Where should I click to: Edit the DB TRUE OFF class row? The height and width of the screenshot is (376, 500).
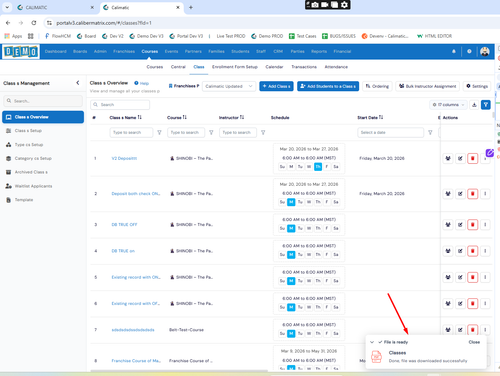[x=460, y=225]
